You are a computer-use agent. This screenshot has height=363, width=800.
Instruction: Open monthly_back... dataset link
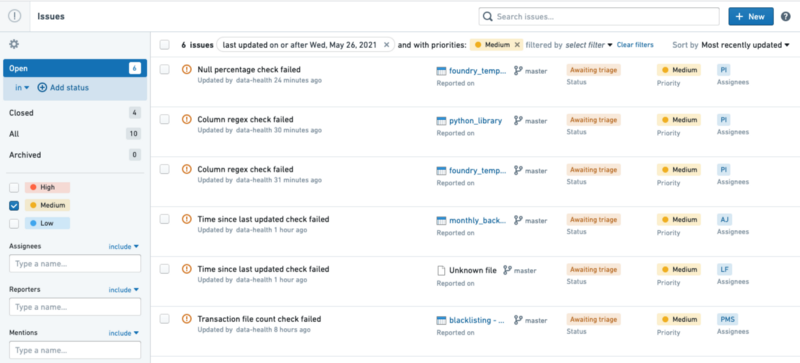(478, 221)
